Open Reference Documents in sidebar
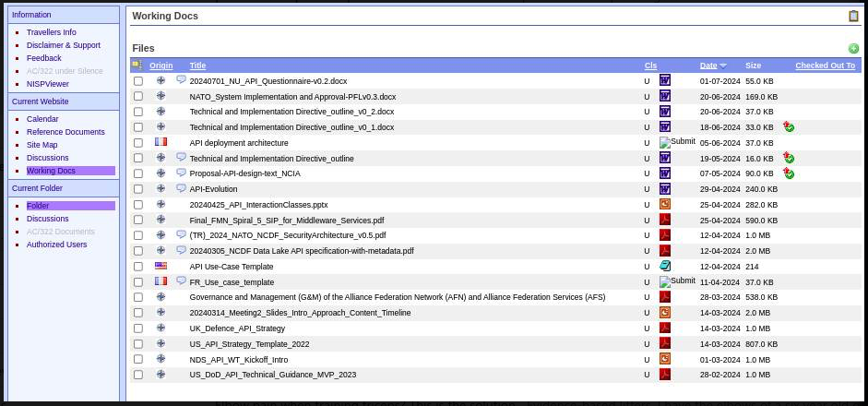The height and width of the screenshot is (406, 868). (65, 132)
